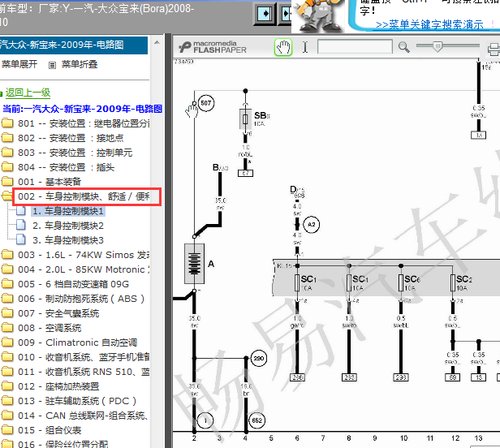This screenshot has height=448, width=500.
Task: Collapse the 002 车身控制模块 folder
Action: pos(6,196)
